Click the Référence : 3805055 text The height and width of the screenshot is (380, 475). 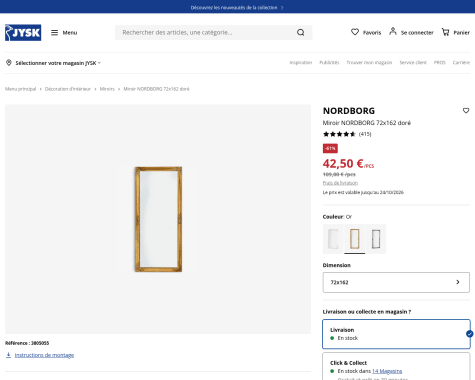[x=27, y=343]
